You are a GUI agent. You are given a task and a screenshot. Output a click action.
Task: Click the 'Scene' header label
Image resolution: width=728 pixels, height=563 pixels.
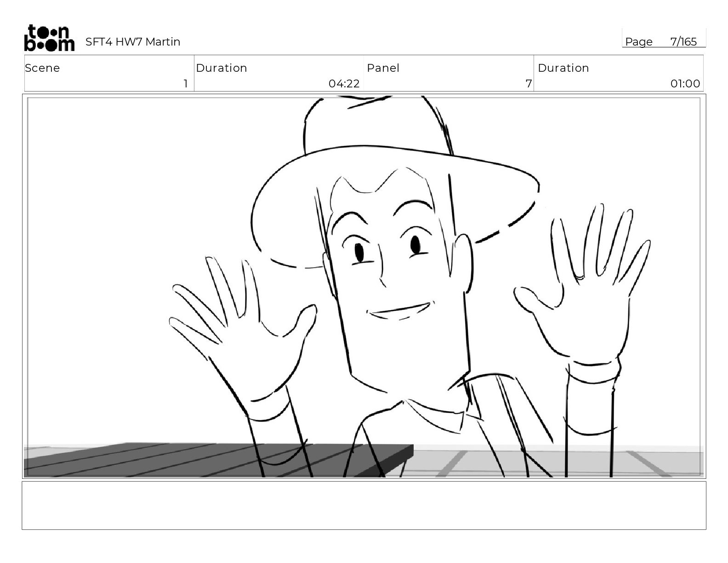coord(42,68)
